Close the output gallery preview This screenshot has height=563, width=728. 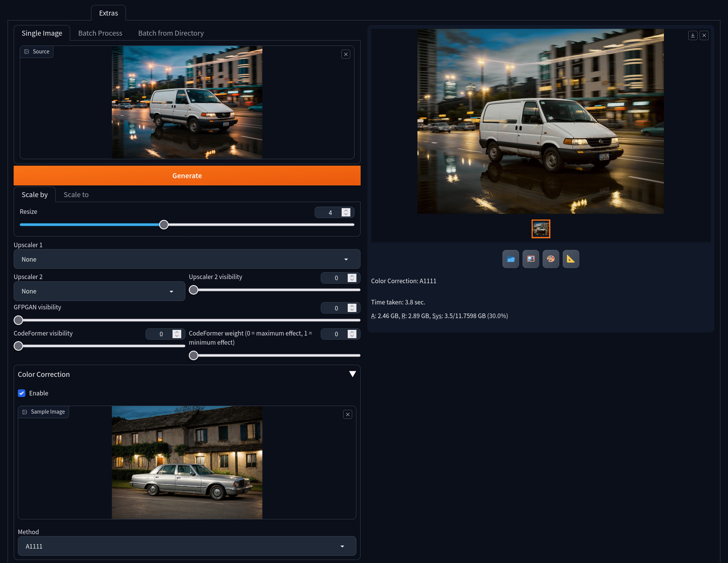pos(704,35)
